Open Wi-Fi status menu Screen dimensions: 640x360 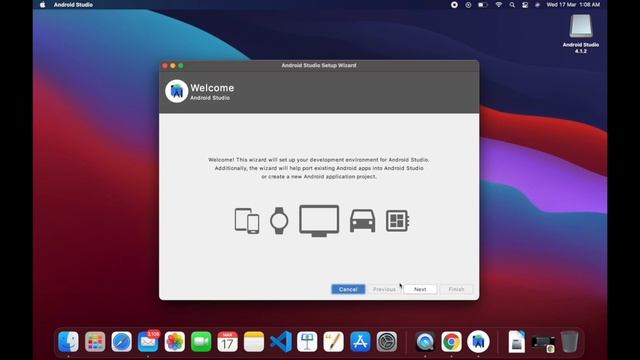click(498, 5)
